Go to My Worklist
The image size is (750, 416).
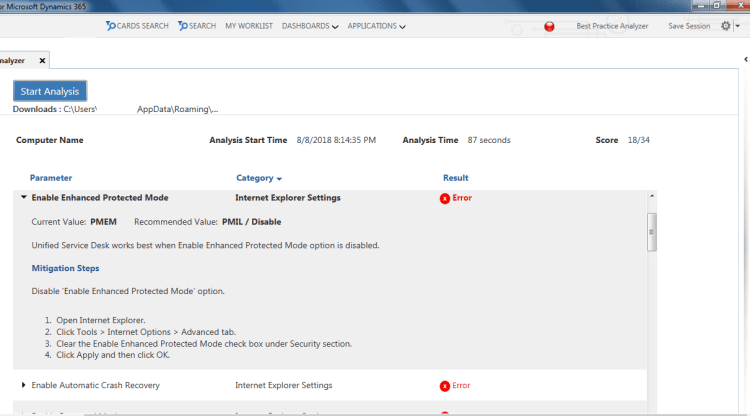tap(249, 26)
